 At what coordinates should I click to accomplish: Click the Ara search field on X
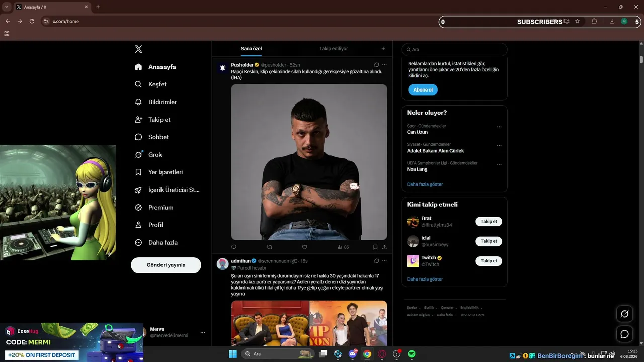455,49
